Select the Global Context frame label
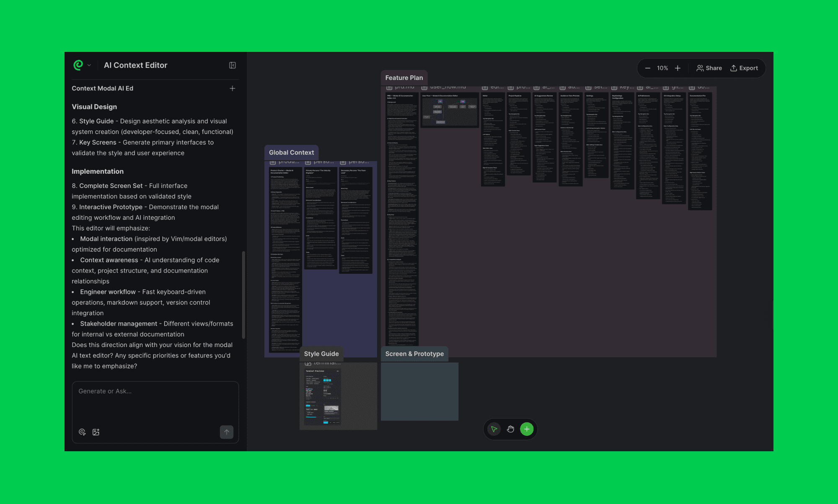Viewport: 838px width, 504px height. [291, 153]
